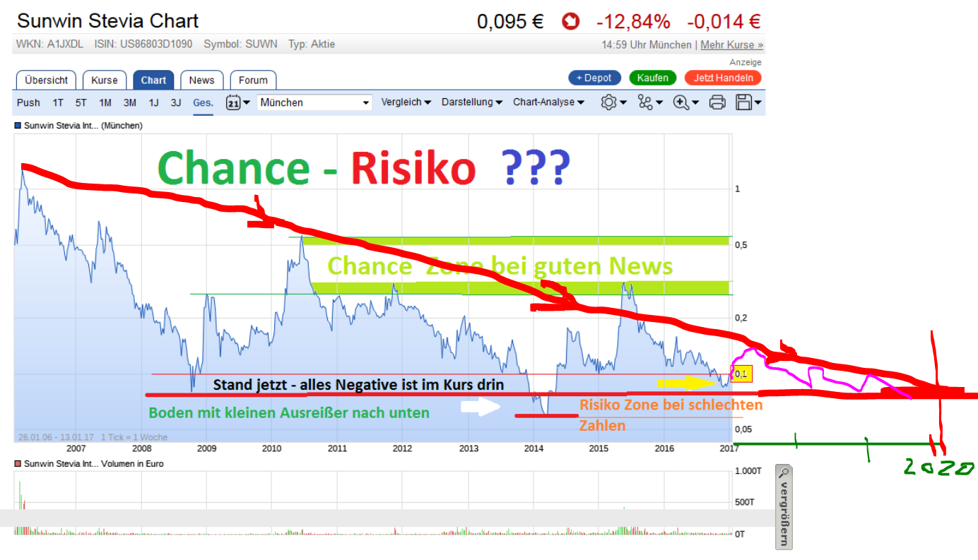Switch to the Übersicht tab
The width and height of the screenshot is (978, 560).
pyautogui.click(x=47, y=80)
